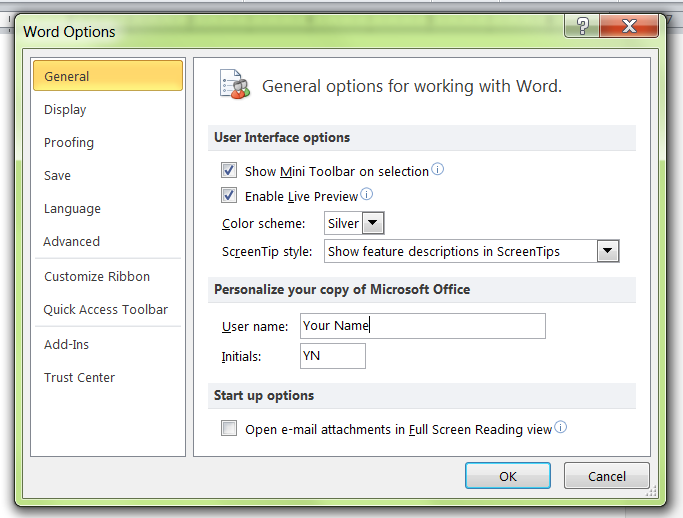This screenshot has height=518, width=683.
Task: Click the Initials label
Action: tap(241, 357)
